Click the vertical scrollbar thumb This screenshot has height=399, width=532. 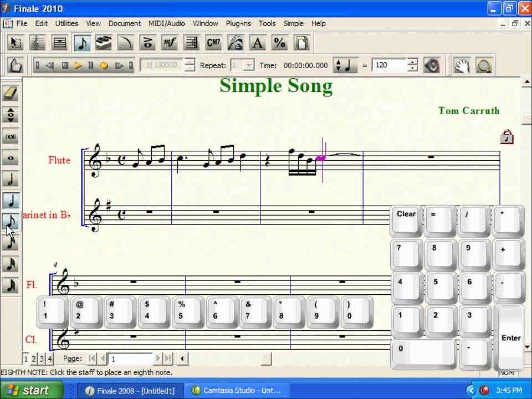(526, 120)
